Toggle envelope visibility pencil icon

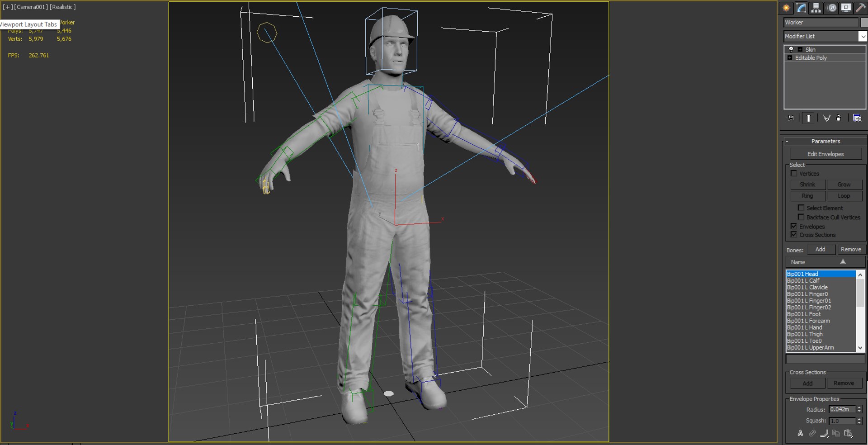click(x=812, y=433)
